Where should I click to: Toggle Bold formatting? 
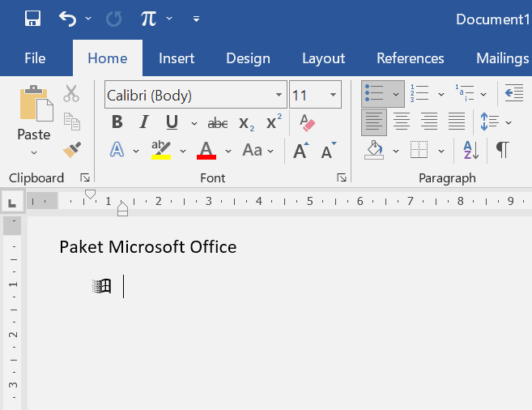click(x=117, y=122)
